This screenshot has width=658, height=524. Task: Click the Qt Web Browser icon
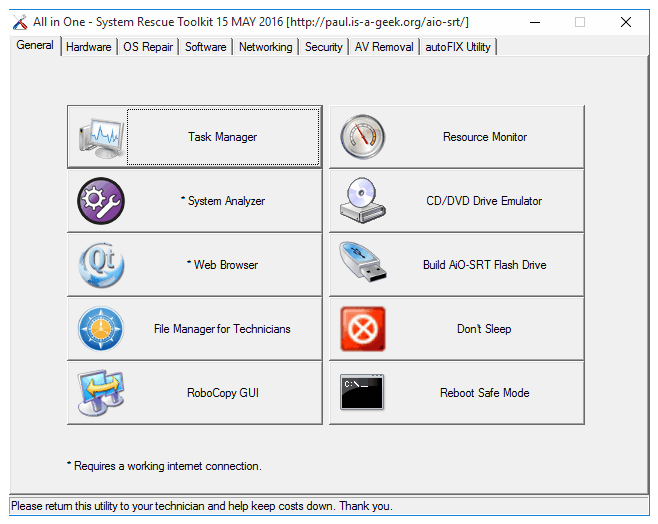(101, 265)
